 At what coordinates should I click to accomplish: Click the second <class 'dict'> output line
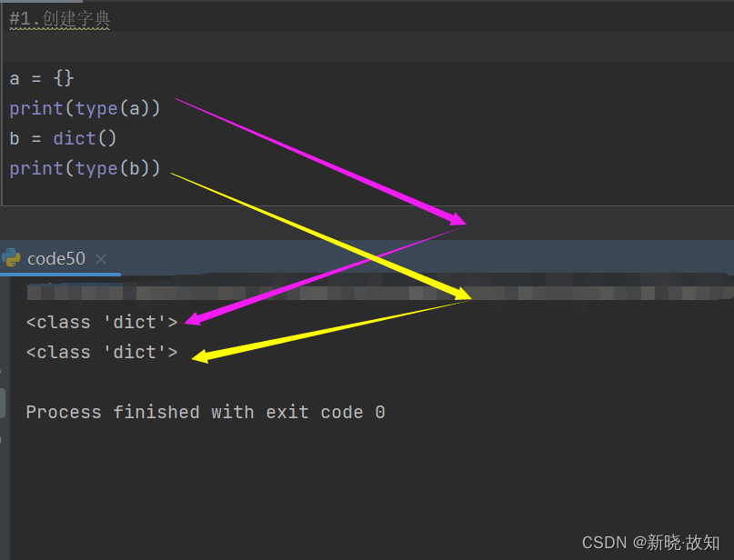coord(102,353)
